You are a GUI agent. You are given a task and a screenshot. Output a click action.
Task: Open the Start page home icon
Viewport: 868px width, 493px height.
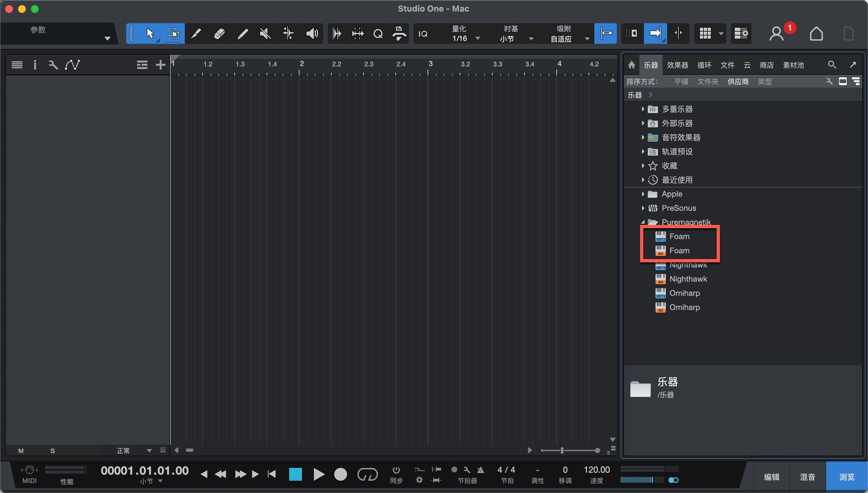coord(816,33)
